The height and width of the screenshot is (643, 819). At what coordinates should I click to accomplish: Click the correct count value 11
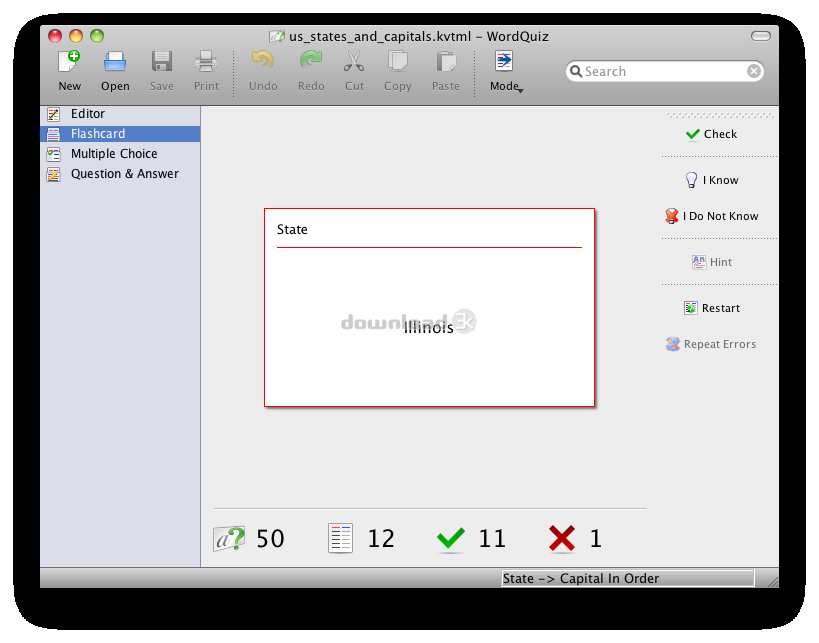click(x=492, y=539)
